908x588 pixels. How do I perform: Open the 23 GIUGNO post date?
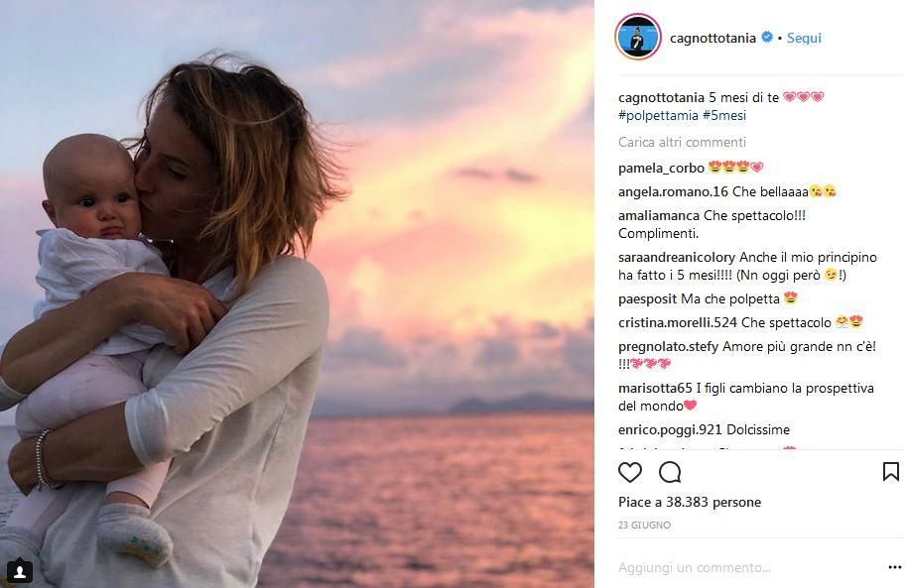click(x=644, y=525)
